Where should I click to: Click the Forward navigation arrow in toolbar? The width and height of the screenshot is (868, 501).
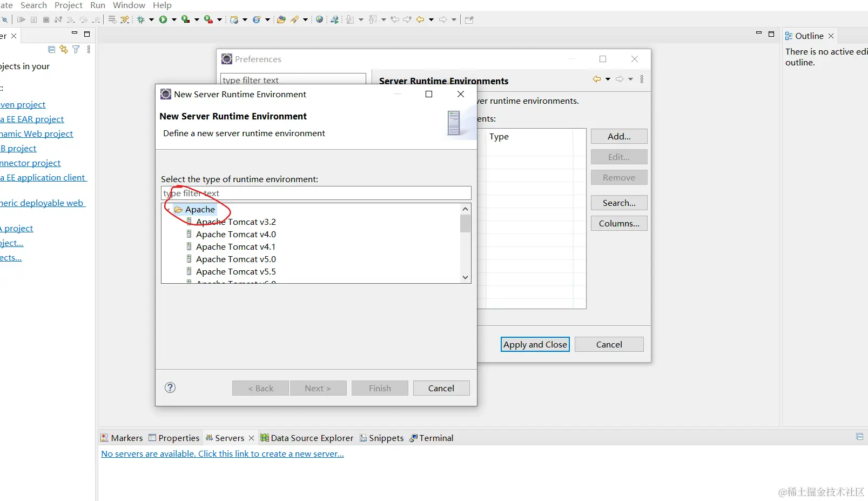tap(442, 19)
